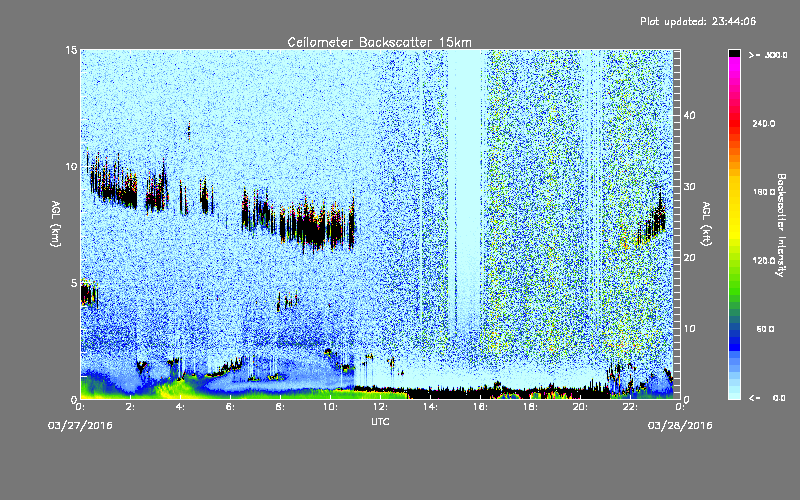Click the 60.0 colorbar tick value
This screenshot has width=800, height=500.
tap(765, 329)
